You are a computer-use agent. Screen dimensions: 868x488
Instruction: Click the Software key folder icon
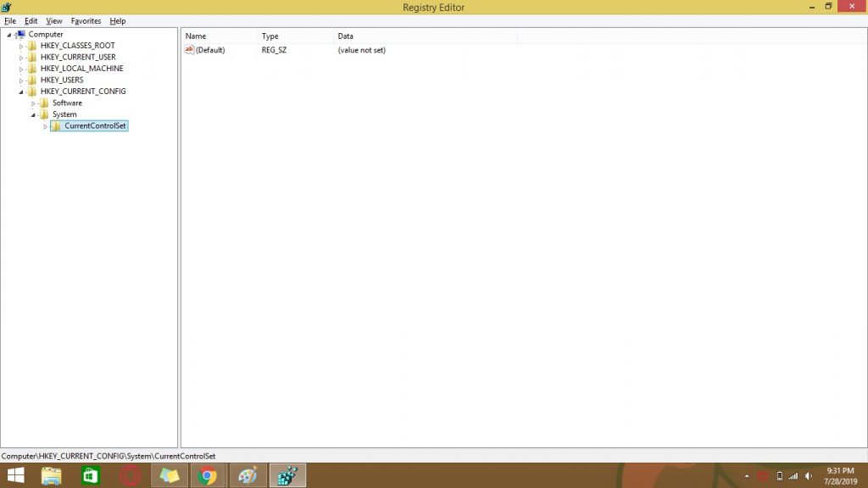tap(44, 103)
